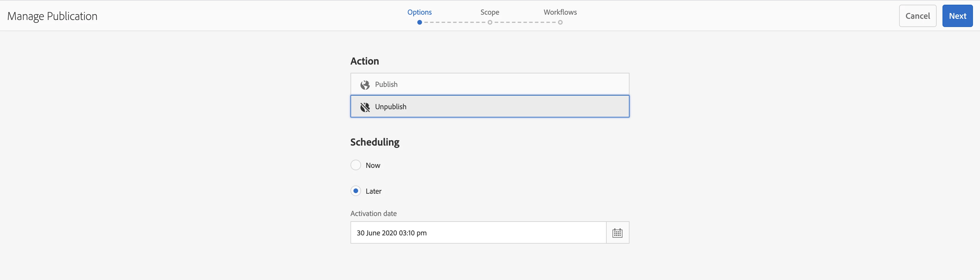Click the Workflows step circle indicator
The height and width of the screenshot is (280, 980).
(x=560, y=23)
